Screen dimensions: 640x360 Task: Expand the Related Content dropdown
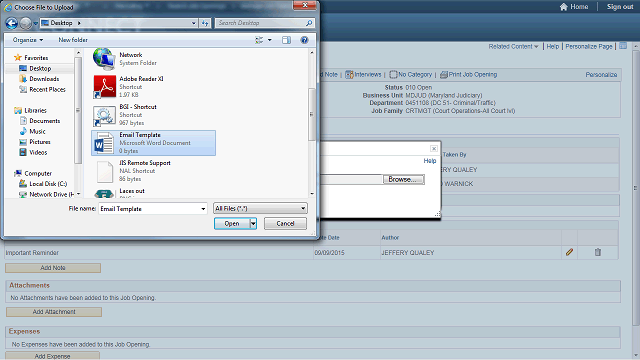513,47
